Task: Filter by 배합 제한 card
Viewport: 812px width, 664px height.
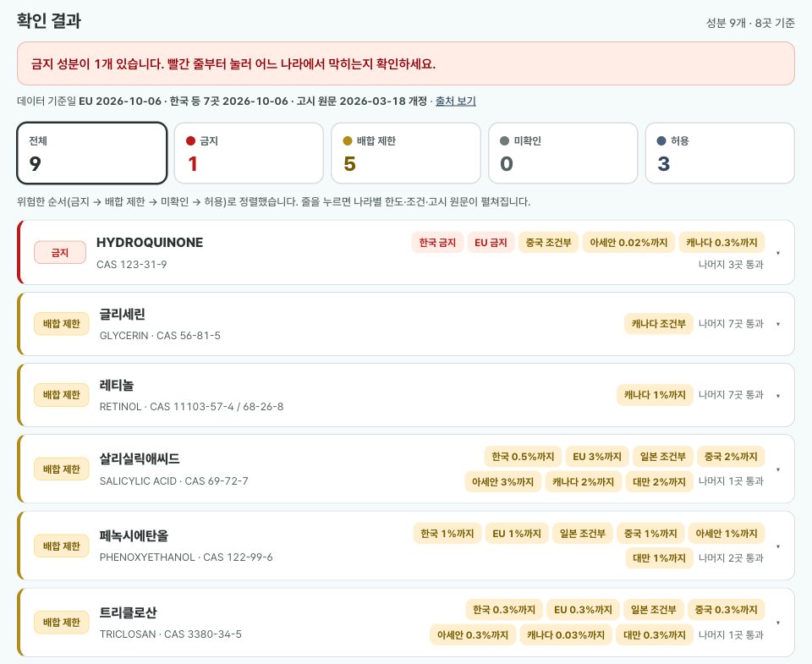Action: (405, 153)
